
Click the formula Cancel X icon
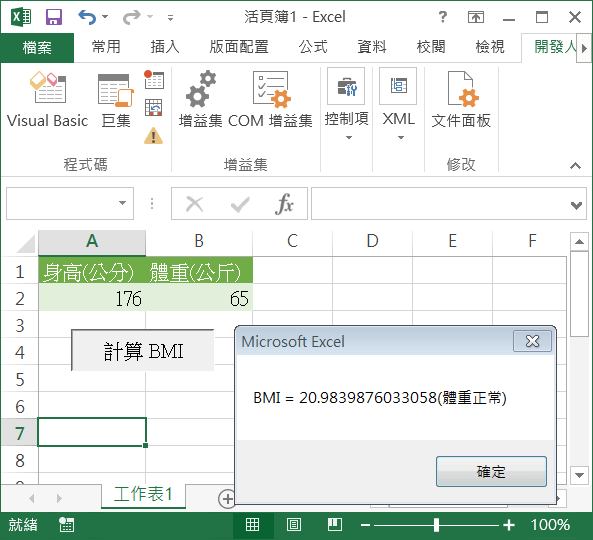tap(195, 204)
